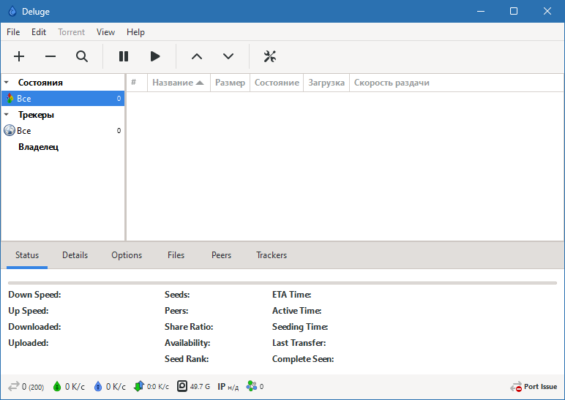Close the Deluge window

(x=547, y=12)
